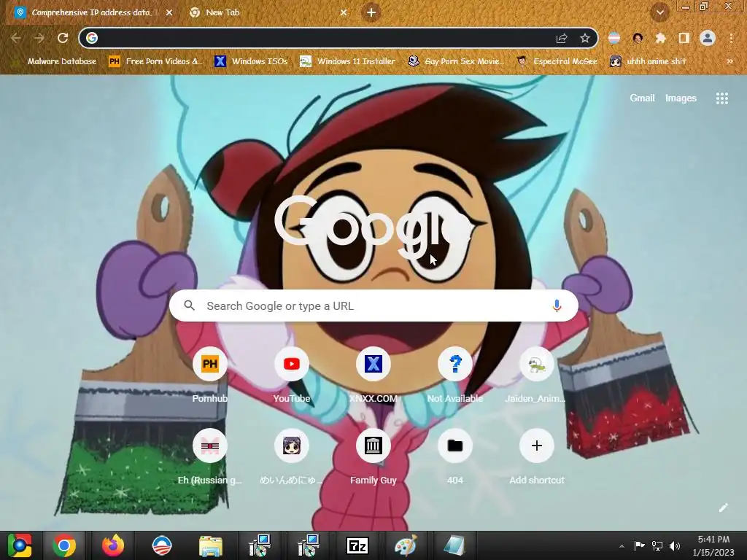Open the Windows ISOs bookmark
The height and width of the screenshot is (560, 747).
tap(251, 61)
